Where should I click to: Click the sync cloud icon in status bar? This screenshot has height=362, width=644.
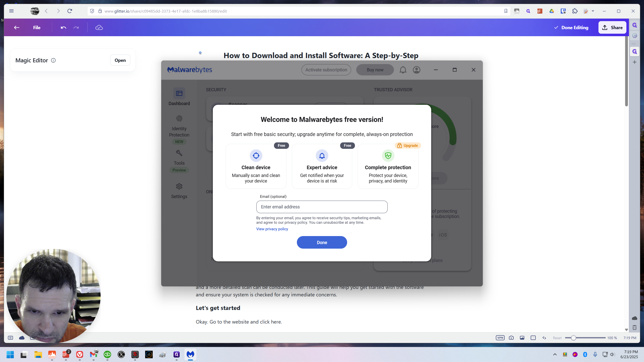[x=22, y=338]
